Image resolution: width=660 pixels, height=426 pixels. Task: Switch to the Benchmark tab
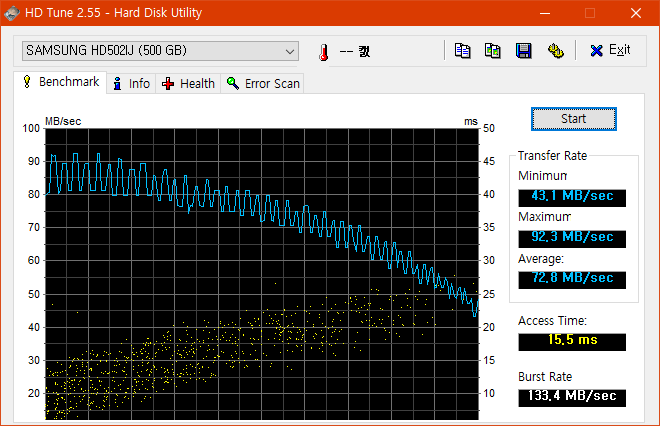pos(60,82)
